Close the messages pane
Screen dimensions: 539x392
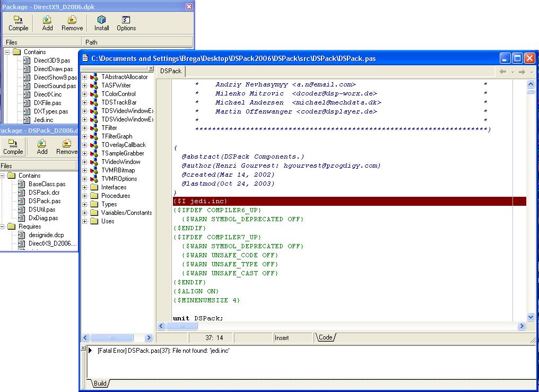83,347
